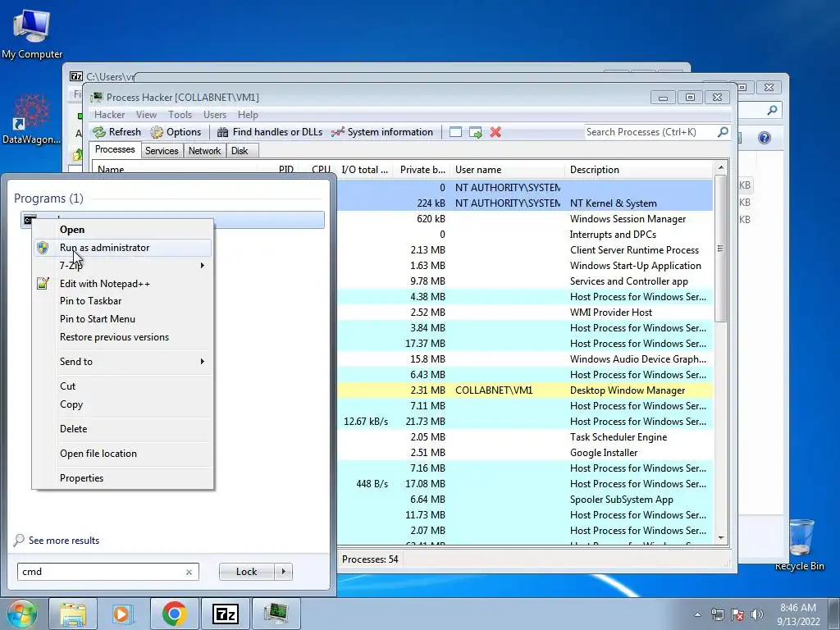Screen dimensions: 840x630
Task: Click the find window icon in toolbar
Action: click(455, 132)
